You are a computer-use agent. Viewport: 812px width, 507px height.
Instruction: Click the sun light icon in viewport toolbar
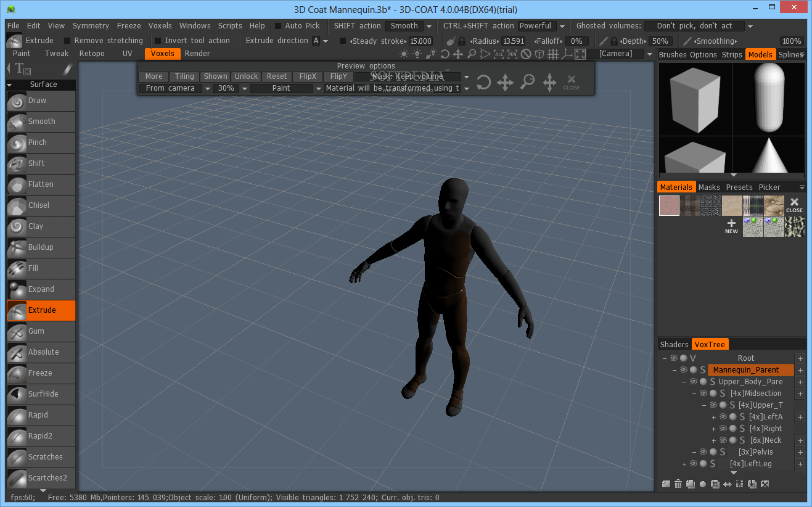click(404, 54)
